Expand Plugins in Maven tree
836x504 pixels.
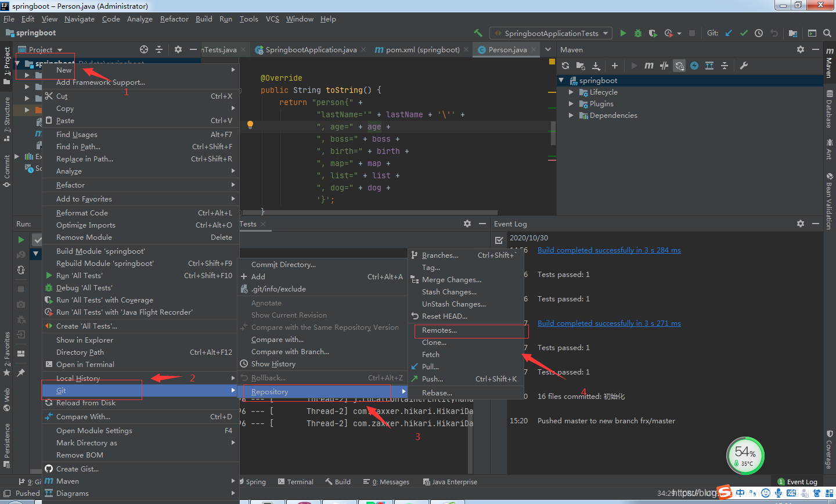pyautogui.click(x=571, y=103)
